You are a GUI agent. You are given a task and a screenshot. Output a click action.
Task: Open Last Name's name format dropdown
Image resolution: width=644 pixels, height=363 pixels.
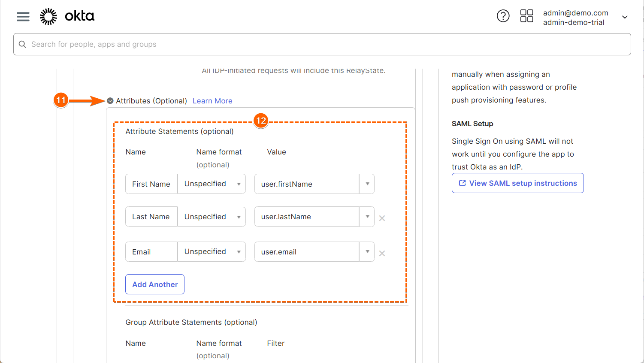(x=212, y=217)
